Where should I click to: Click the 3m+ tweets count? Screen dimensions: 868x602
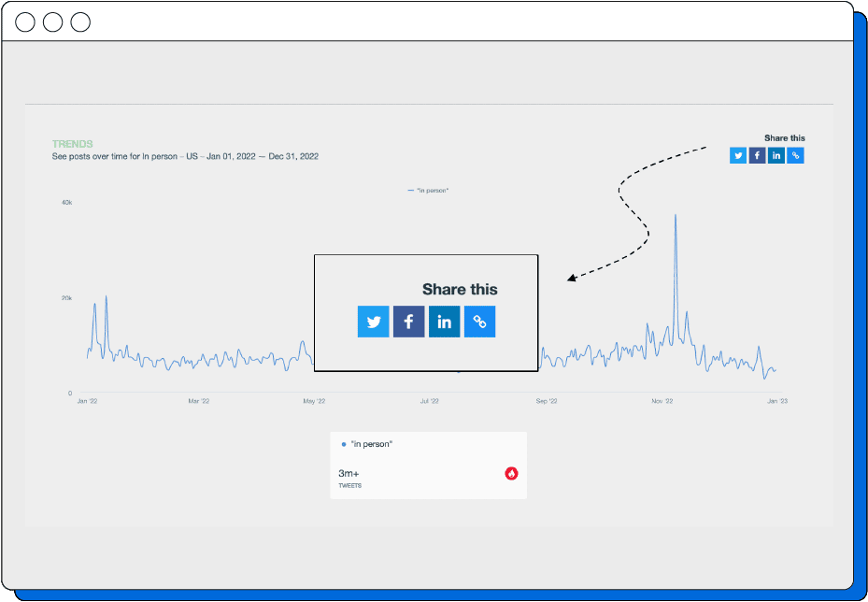click(349, 474)
